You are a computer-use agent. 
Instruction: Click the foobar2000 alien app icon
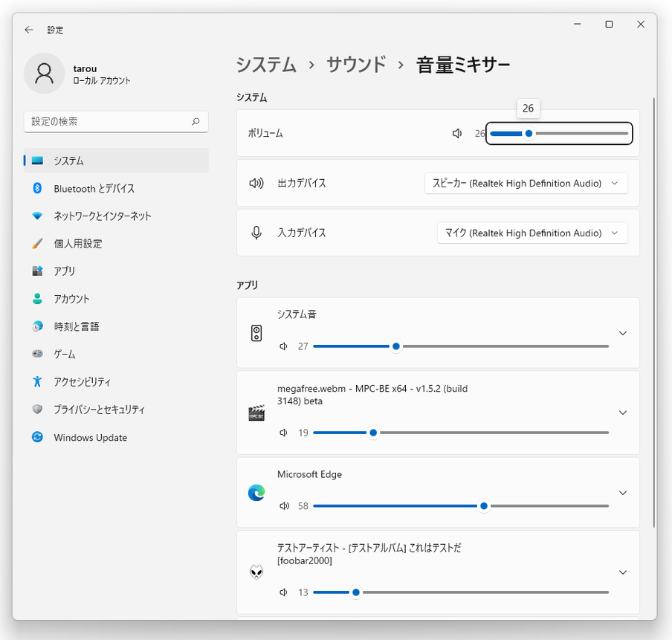[x=256, y=572]
